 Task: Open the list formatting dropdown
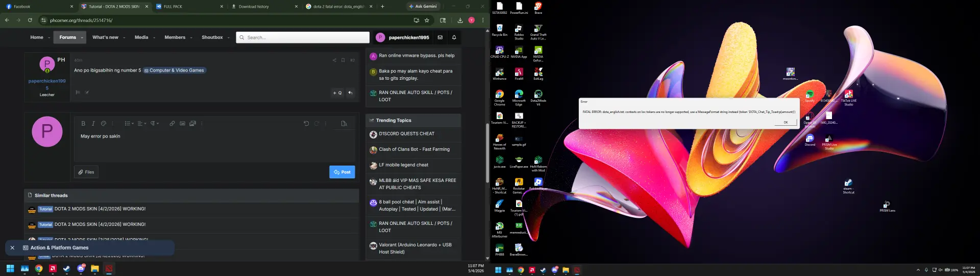click(x=129, y=123)
